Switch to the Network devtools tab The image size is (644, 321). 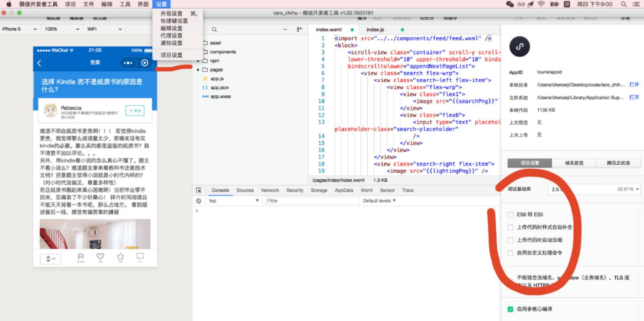[x=270, y=190]
